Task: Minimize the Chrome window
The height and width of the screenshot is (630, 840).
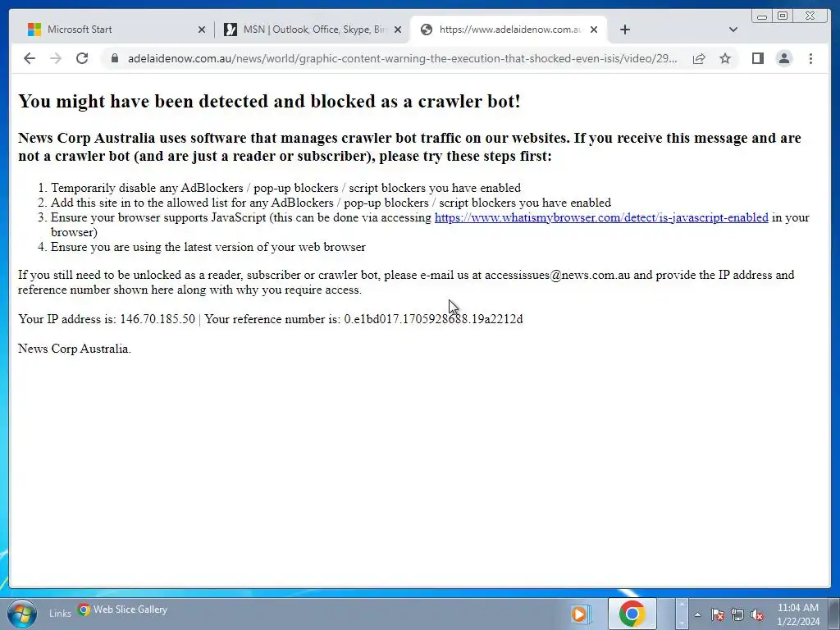Action: (x=762, y=16)
